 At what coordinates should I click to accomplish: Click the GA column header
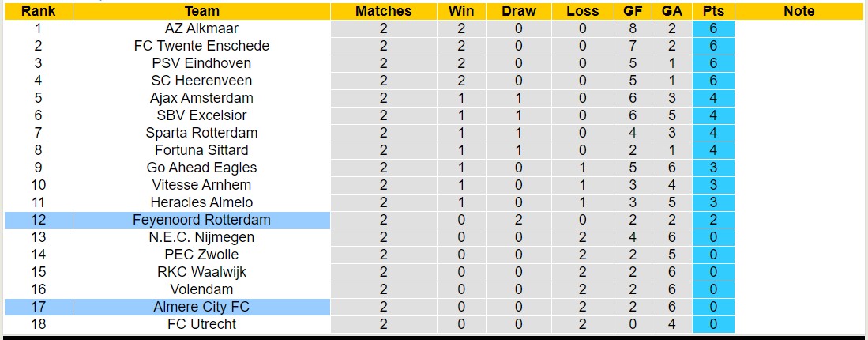coord(672,11)
